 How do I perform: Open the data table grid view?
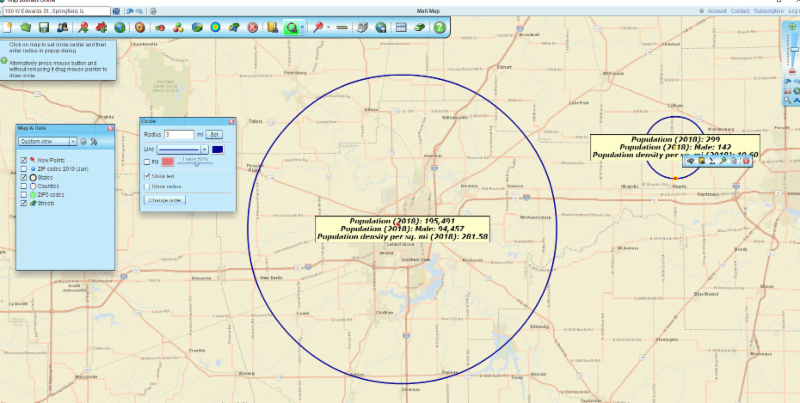pos(401,28)
